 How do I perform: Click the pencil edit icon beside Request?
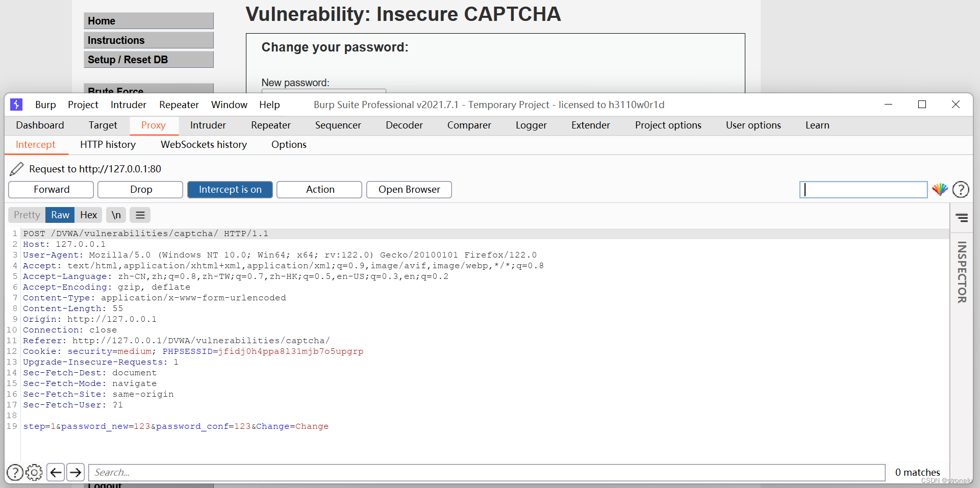[17, 169]
